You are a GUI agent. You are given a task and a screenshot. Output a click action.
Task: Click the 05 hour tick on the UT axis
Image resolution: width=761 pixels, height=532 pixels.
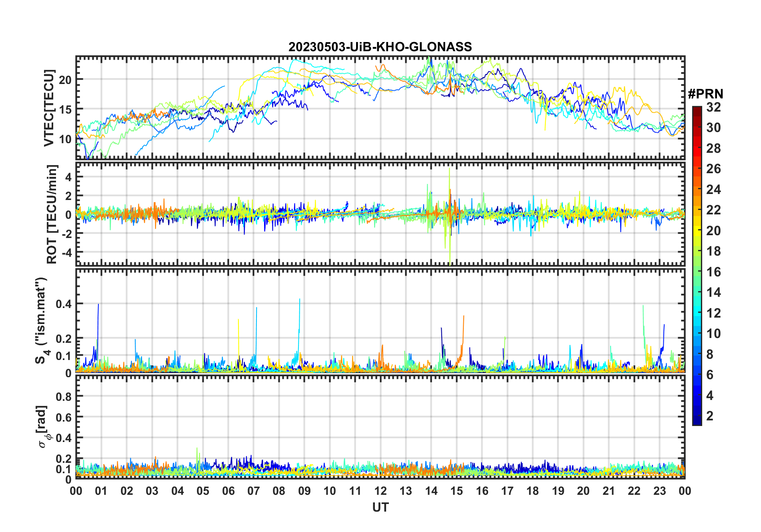[203, 491]
